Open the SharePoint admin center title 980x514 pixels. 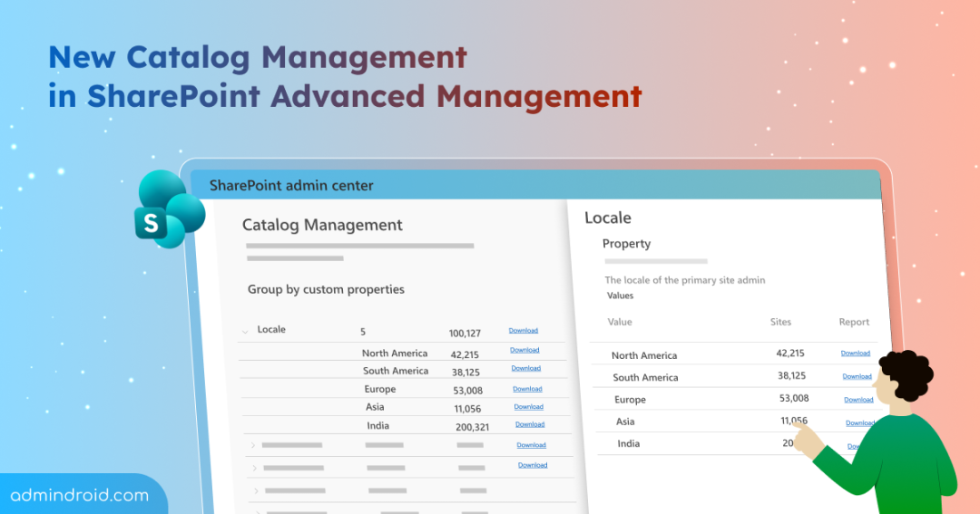click(x=291, y=186)
